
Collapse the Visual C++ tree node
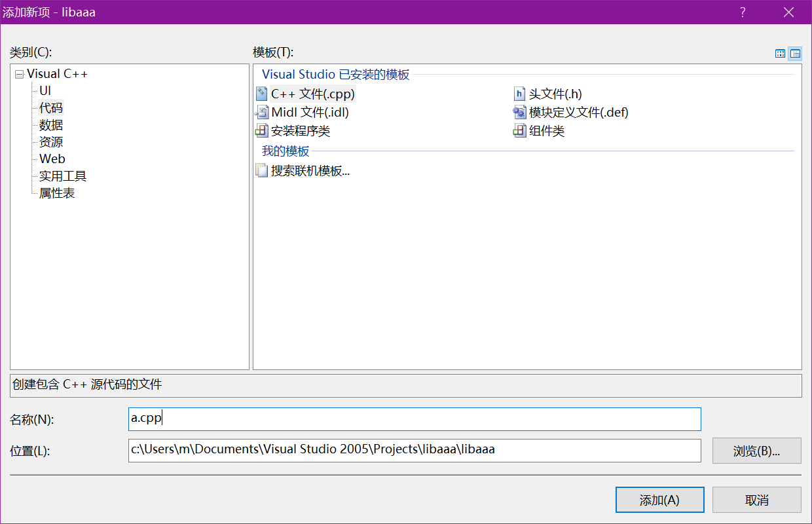point(19,75)
